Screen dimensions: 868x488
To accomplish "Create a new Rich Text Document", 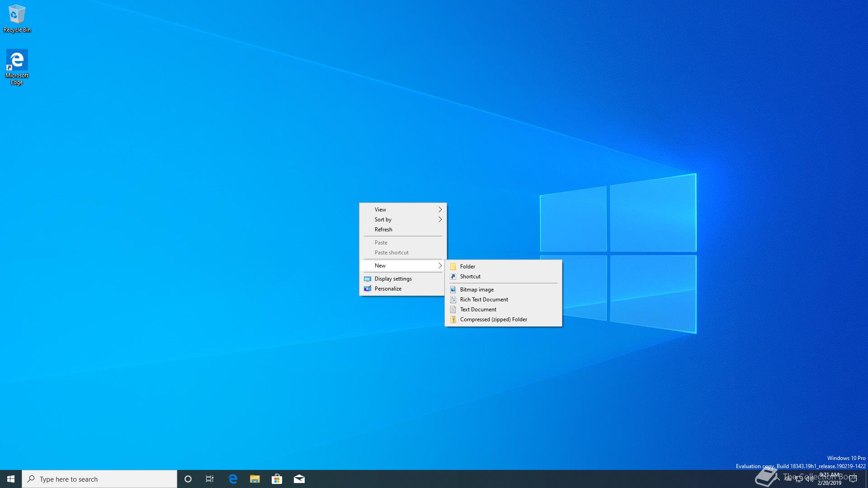I will point(504,300).
